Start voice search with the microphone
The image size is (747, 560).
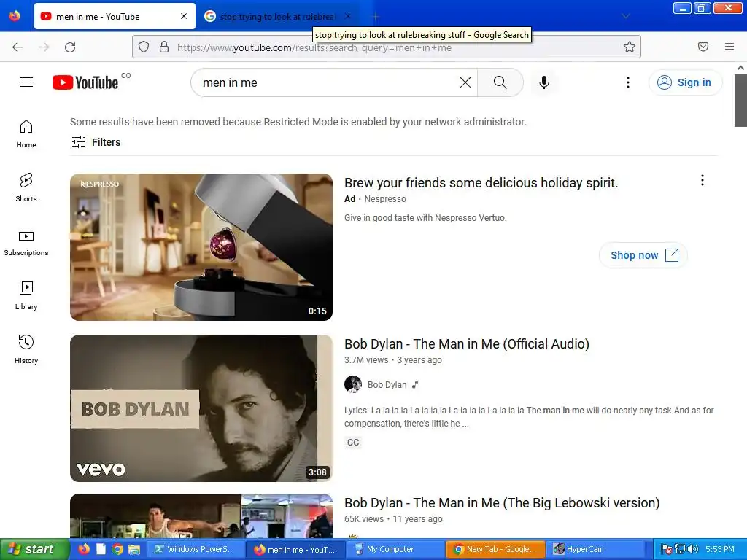pyautogui.click(x=544, y=82)
